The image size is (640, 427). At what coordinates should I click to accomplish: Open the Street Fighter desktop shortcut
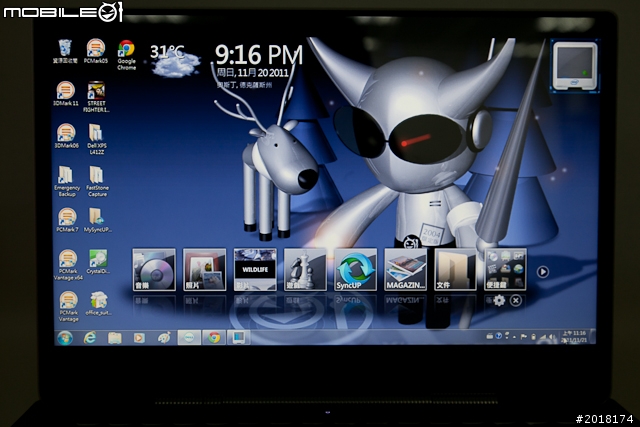[96, 97]
